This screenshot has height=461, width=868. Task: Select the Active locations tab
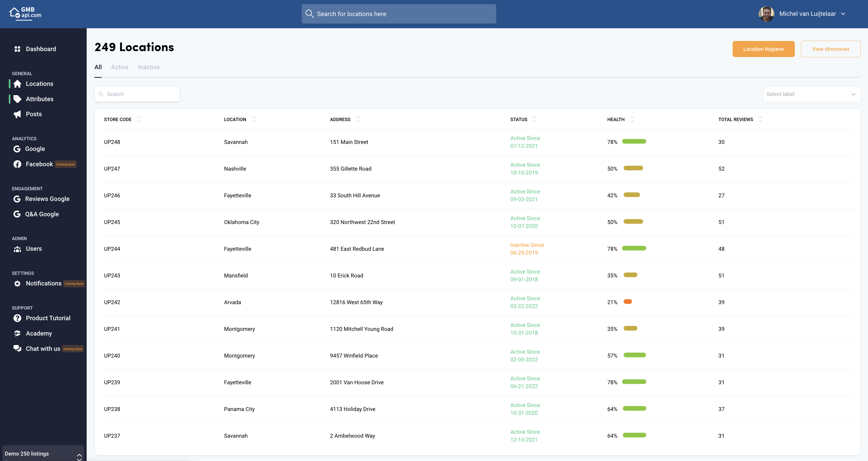pyautogui.click(x=119, y=67)
